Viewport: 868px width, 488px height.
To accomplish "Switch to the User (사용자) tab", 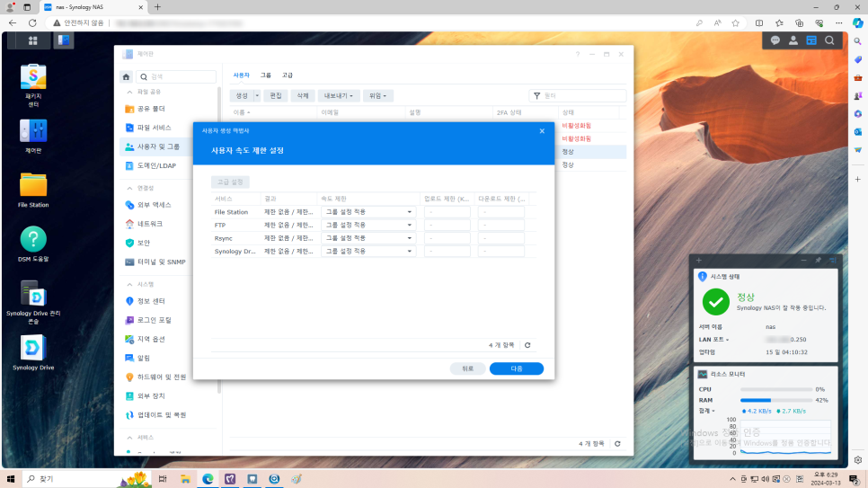I will pos(242,75).
